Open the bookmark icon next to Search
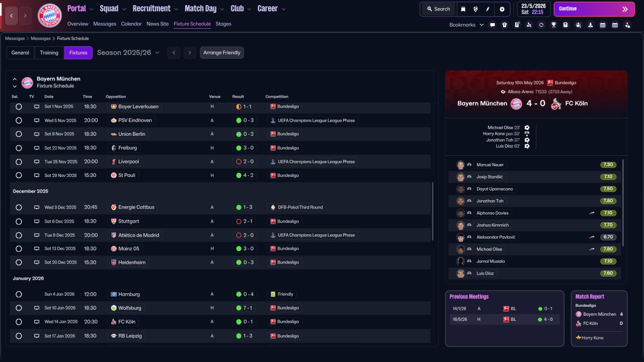 [x=463, y=9]
